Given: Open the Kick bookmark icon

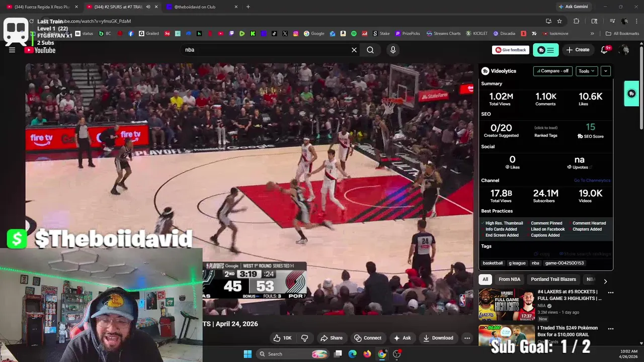Looking at the screenshot, I should [253, 34].
